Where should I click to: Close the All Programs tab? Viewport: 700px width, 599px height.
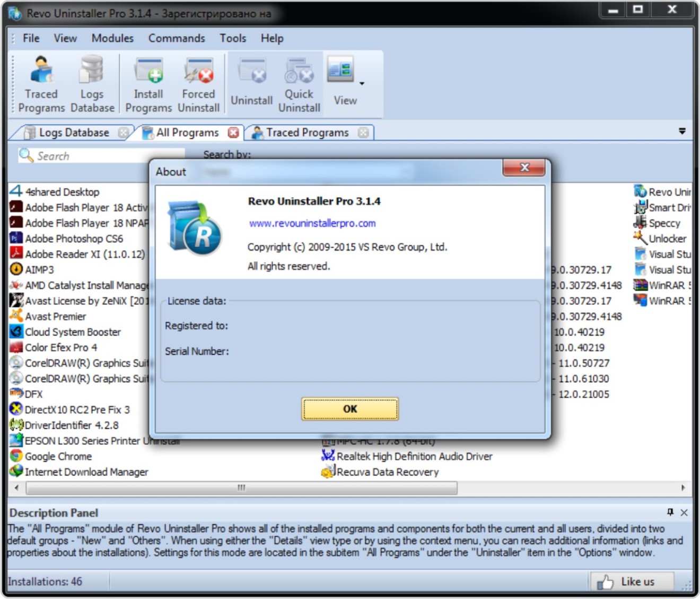pos(233,133)
